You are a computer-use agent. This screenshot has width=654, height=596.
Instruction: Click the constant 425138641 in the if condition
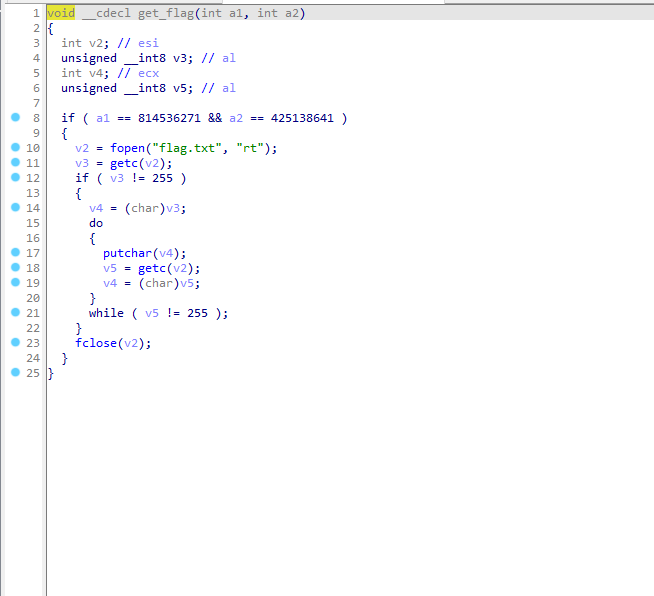(304, 118)
